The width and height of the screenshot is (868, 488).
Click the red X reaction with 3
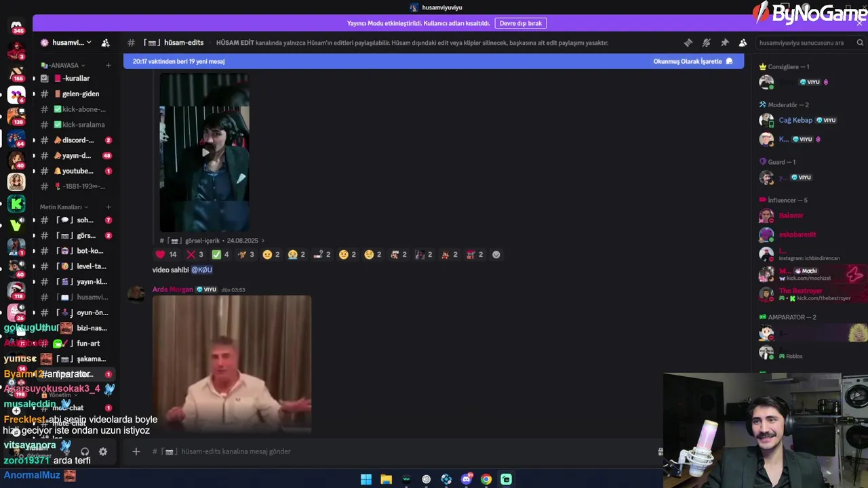(195, 255)
